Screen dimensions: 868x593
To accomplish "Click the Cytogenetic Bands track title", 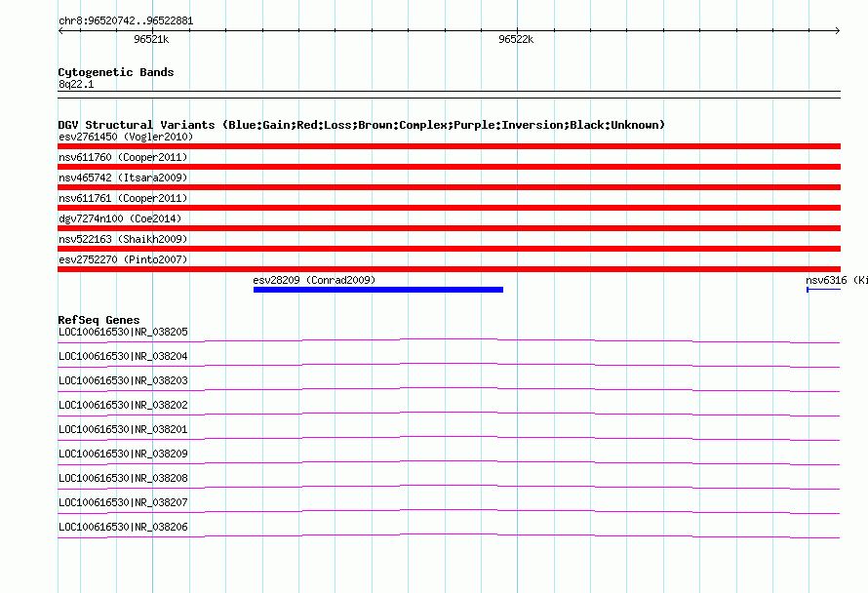I will [x=116, y=72].
